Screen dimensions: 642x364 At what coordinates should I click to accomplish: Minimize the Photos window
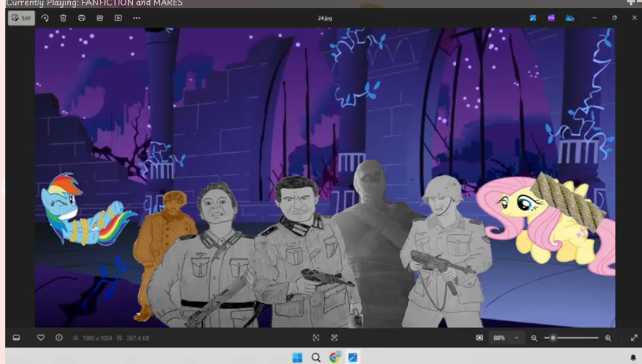tap(595, 18)
